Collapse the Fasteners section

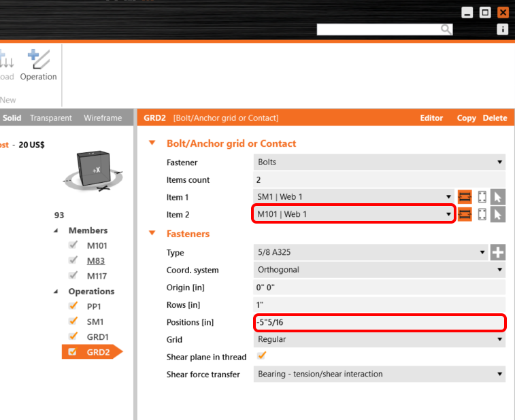pyautogui.click(x=152, y=233)
